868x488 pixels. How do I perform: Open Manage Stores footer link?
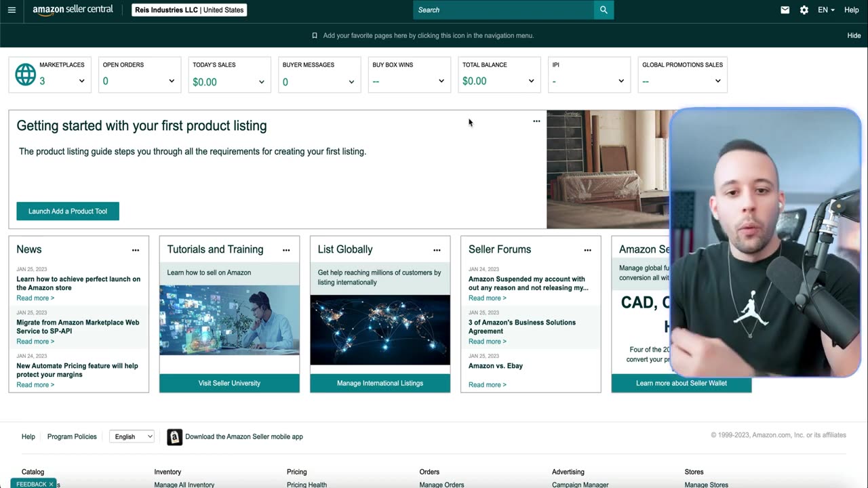coord(707,485)
